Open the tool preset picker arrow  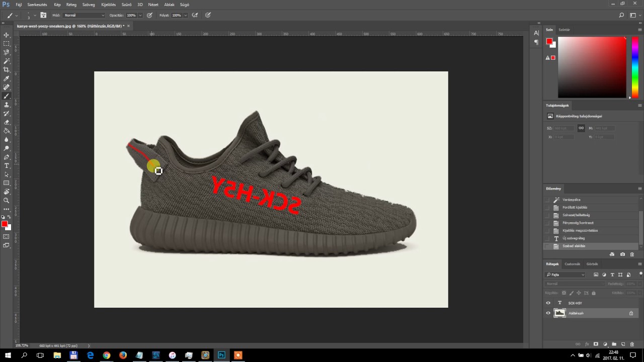tap(17, 15)
